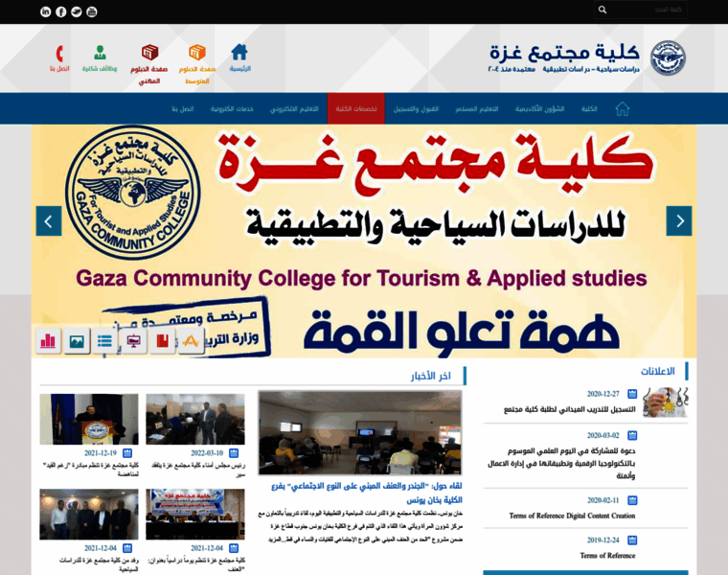This screenshot has height=575, width=728.
Task: Open the Twitter social icon
Action: click(77, 11)
